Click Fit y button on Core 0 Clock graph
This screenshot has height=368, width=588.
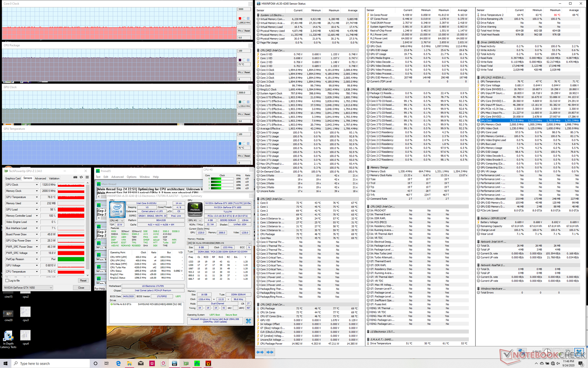(240, 31)
